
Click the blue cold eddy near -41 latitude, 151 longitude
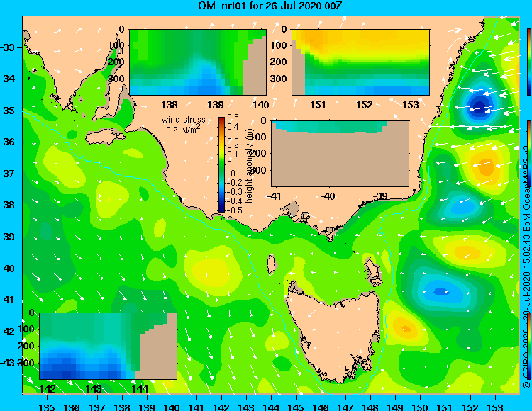441,291
